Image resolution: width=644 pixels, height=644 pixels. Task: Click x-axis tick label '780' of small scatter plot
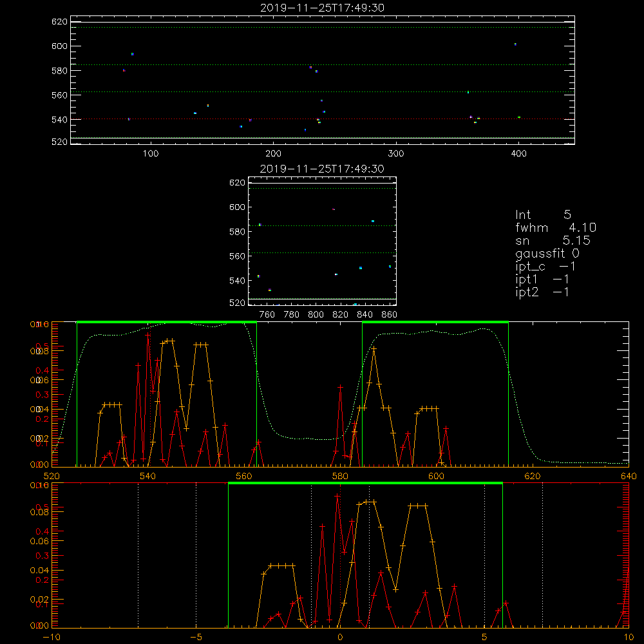pyautogui.click(x=292, y=315)
